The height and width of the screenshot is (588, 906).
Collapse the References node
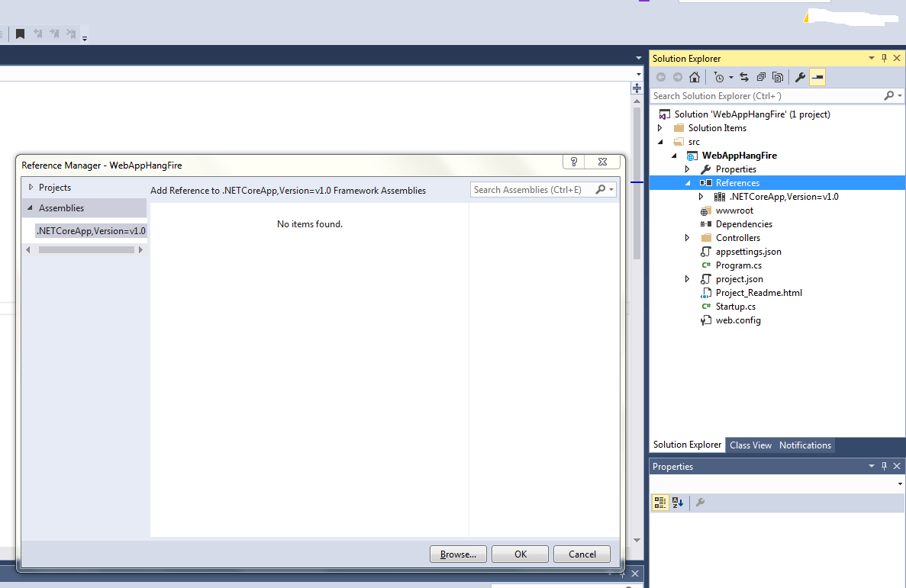point(688,183)
